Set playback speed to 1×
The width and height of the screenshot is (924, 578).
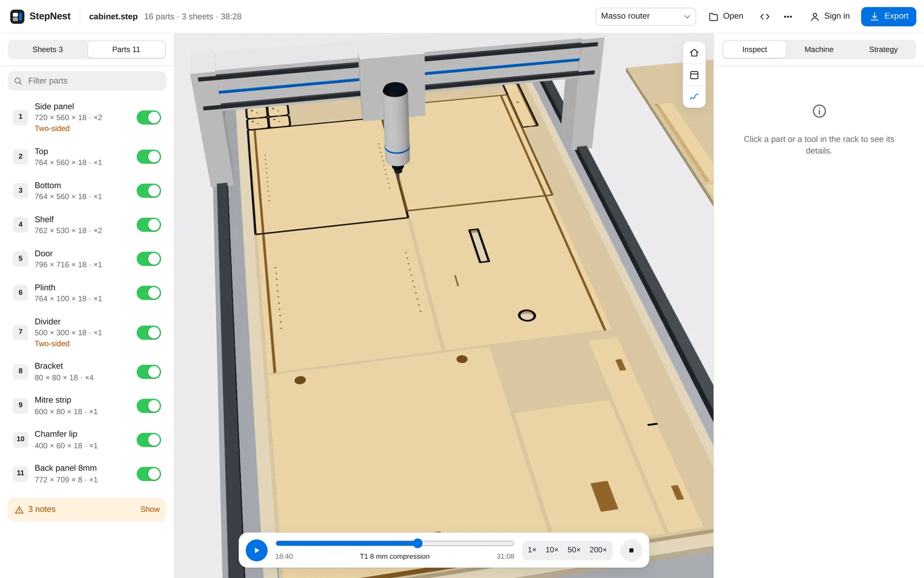(x=532, y=550)
